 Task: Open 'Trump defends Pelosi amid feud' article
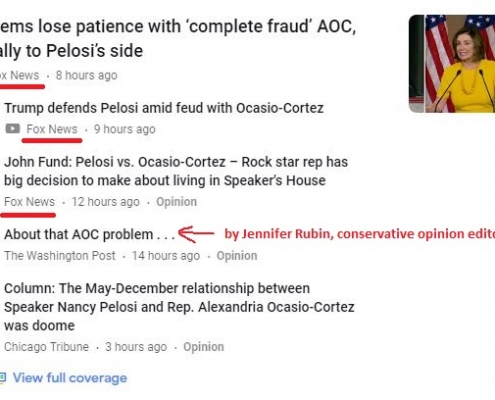pos(164,108)
